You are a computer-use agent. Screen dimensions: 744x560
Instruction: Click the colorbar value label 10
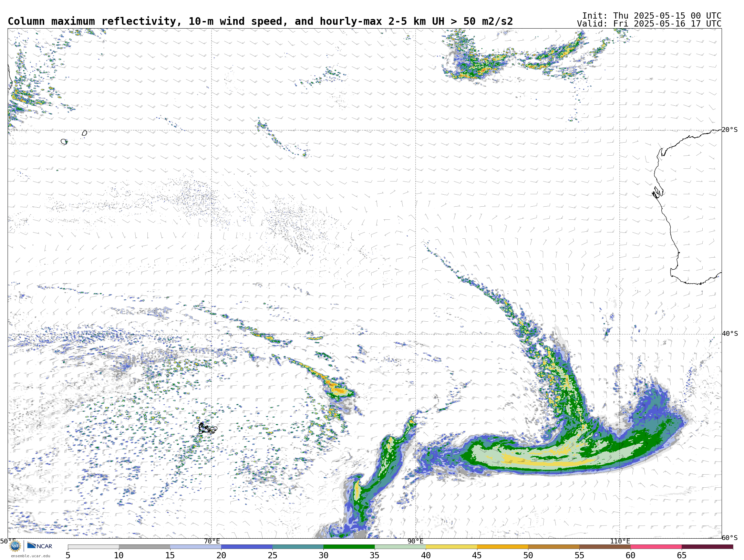pyautogui.click(x=119, y=555)
